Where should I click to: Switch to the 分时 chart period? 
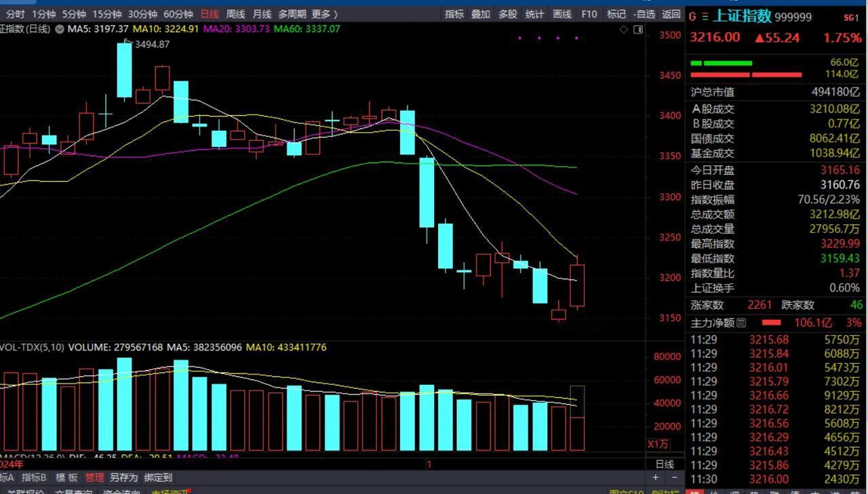(x=15, y=14)
